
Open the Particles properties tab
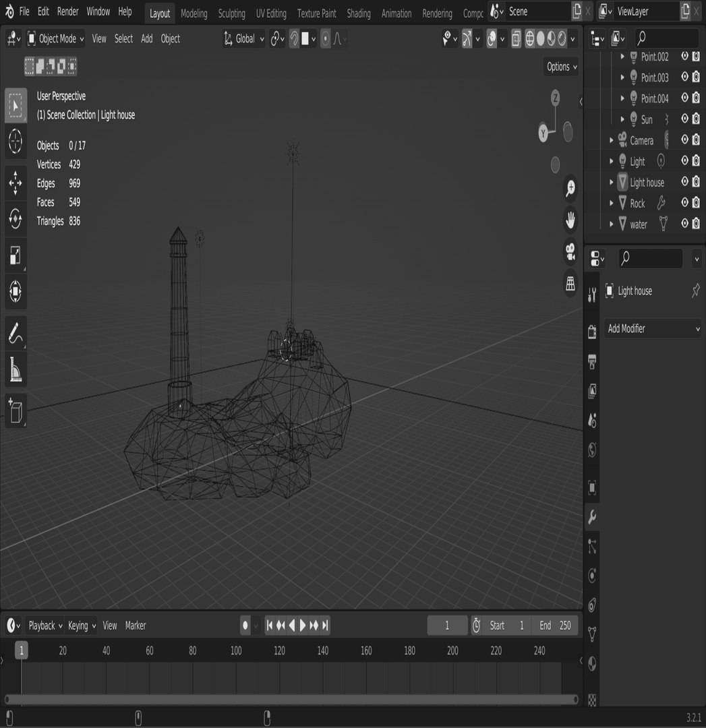[592, 546]
